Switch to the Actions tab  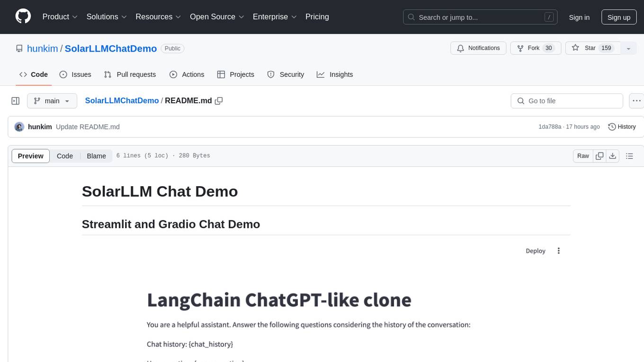pos(187,74)
